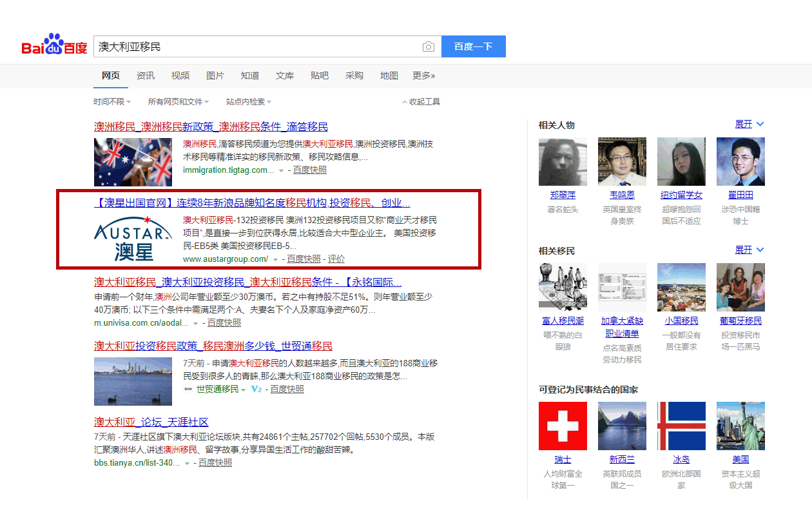This screenshot has width=812, height=525.
Task: Click the lake with swans result thumbnail
Action: coord(133,381)
